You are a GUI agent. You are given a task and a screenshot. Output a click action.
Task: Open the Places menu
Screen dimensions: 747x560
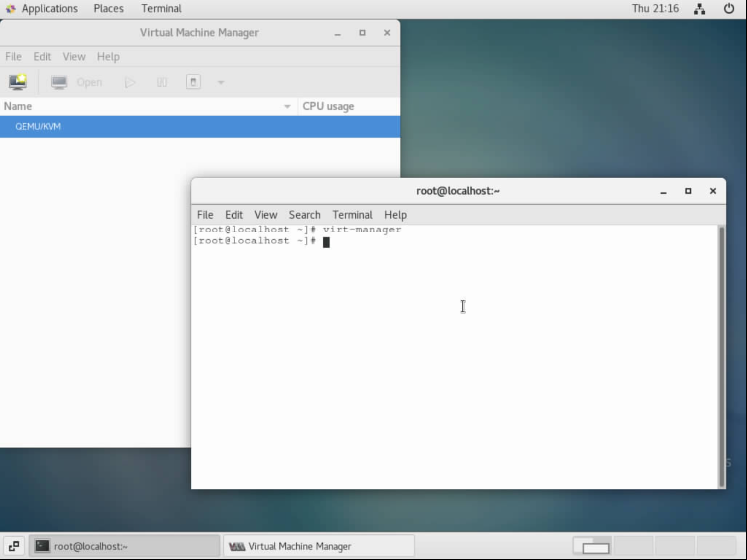[108, 8]
